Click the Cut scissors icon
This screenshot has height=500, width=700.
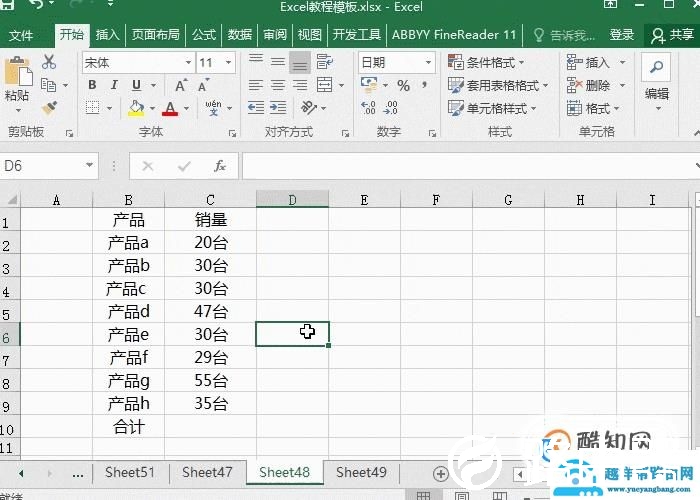tap(48, 62)
